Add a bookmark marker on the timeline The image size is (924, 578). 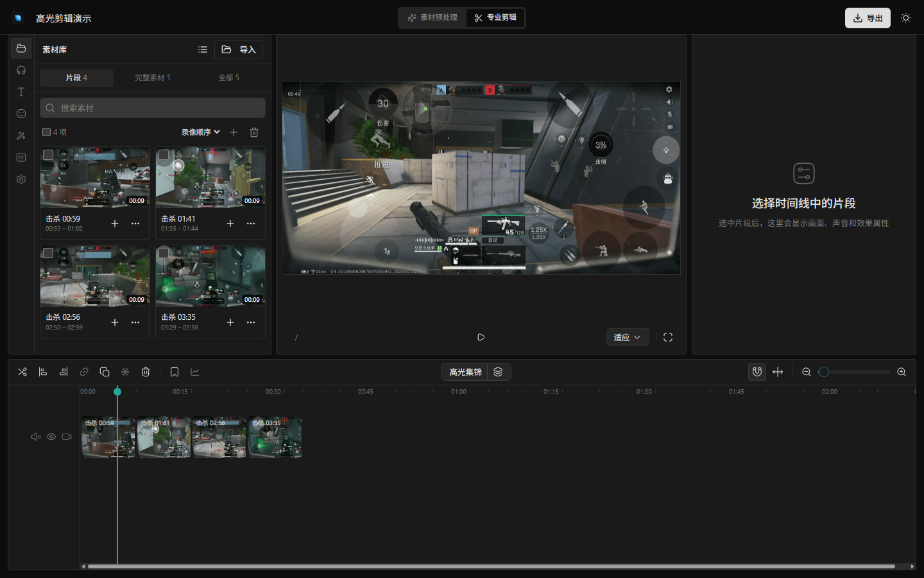[x=175, y=372]
